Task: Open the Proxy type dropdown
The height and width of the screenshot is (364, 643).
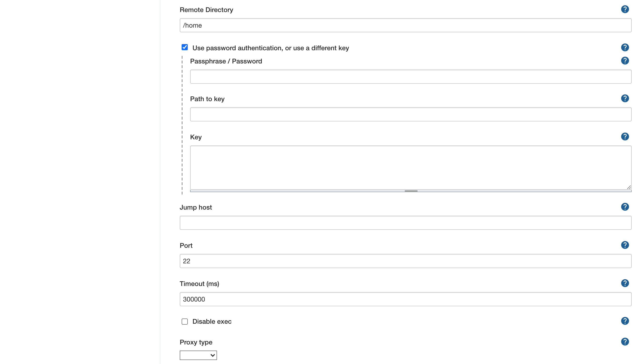Action: tap(198, 355)
